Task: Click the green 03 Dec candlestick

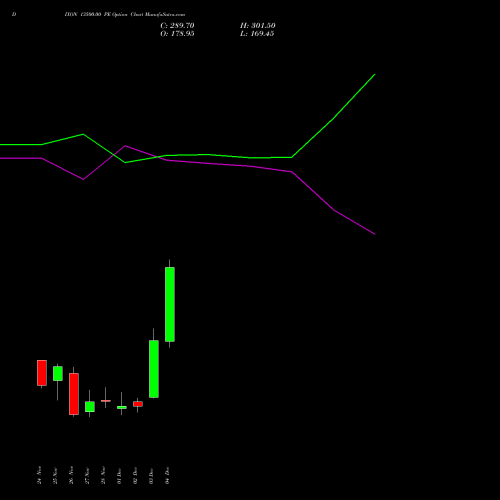Action: (154, 369)
